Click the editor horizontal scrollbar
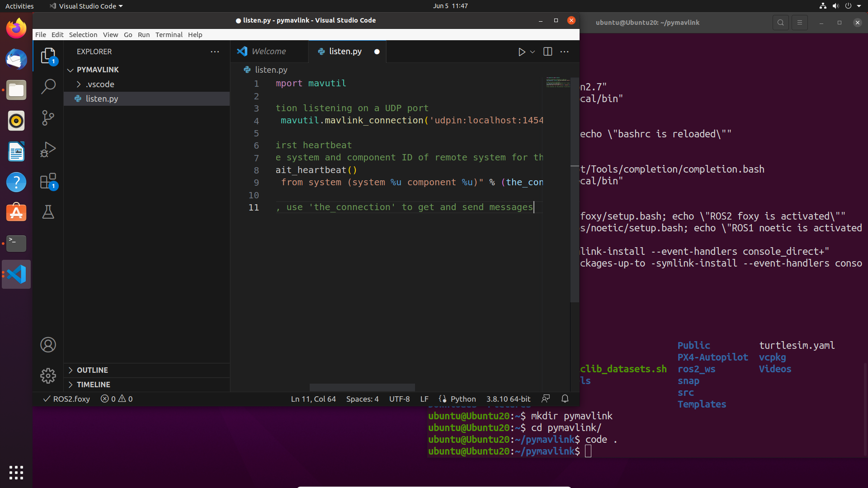868x488 pixels. [362, 388]
